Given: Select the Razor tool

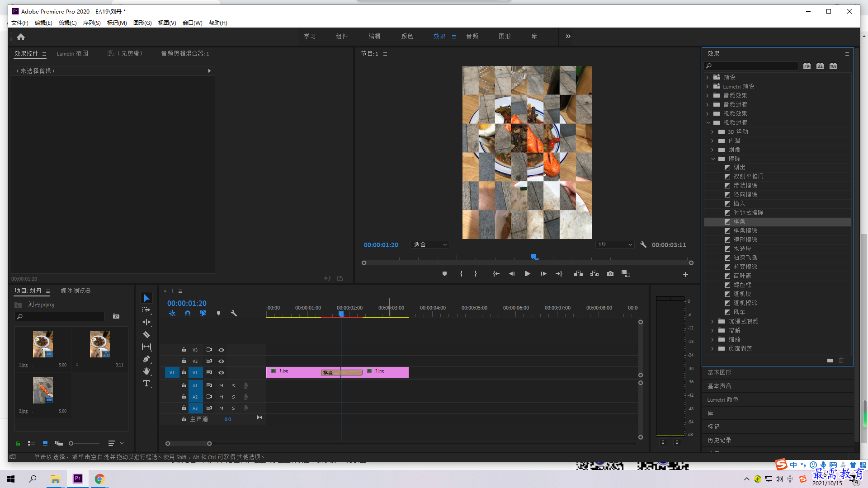Looking at the screenshot, I should [146, 335].
